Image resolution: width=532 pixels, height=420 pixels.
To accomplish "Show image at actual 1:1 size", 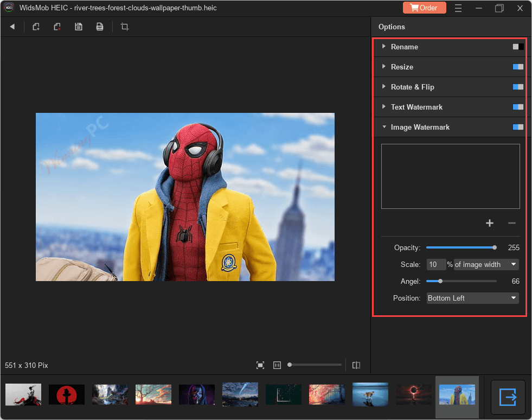I will tap(277, 365).
